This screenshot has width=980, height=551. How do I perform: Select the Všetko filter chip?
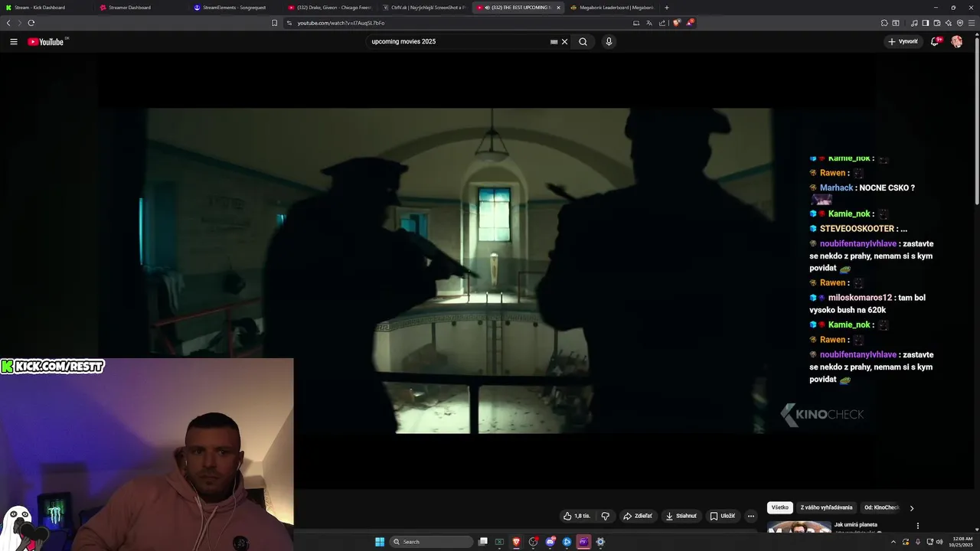[780, 507]
